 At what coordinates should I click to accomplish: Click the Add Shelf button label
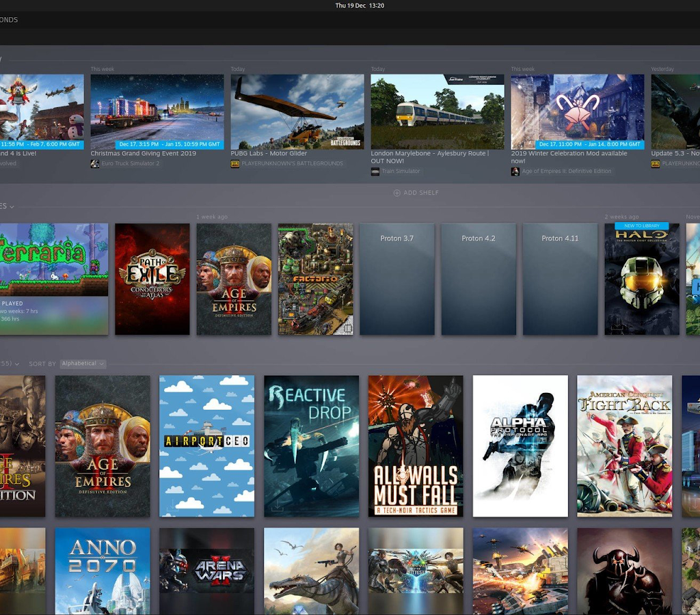pyautogui.click(x=421, y=193)
